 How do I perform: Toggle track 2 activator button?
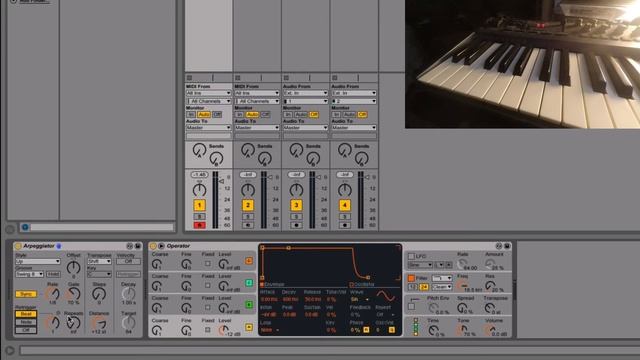click(x=248, y=205)
